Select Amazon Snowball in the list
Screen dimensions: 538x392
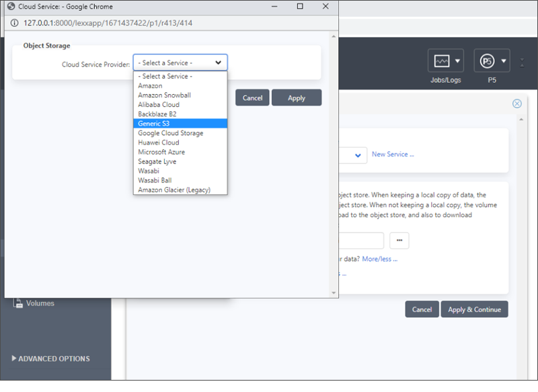coord(180,95)
